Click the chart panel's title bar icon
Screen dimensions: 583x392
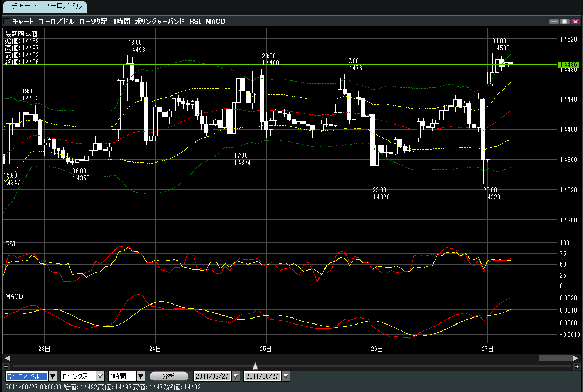(x=6, y=22)
